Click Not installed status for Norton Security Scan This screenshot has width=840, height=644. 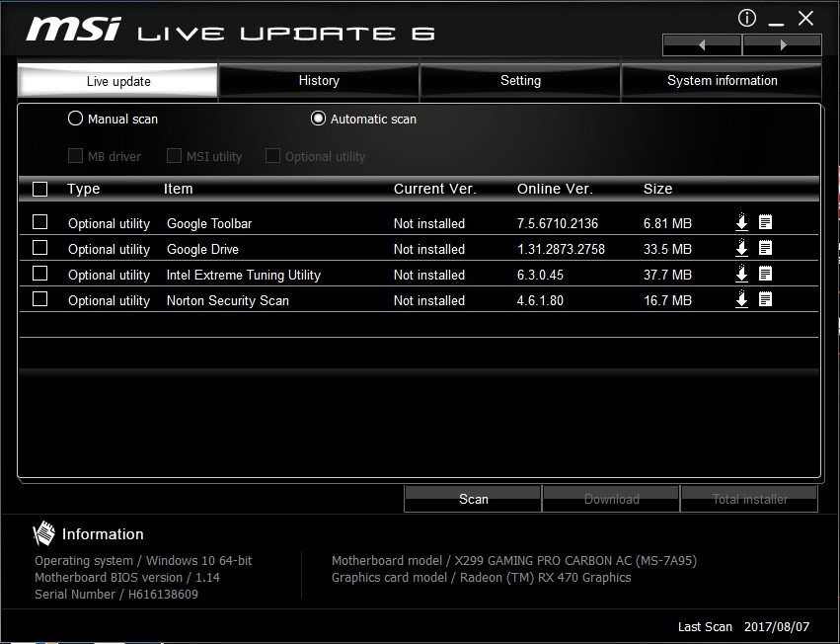click(x=429, y=300)
